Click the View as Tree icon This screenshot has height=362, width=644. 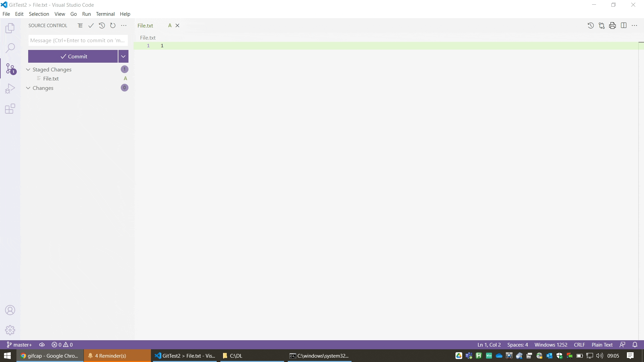(80, 25)
